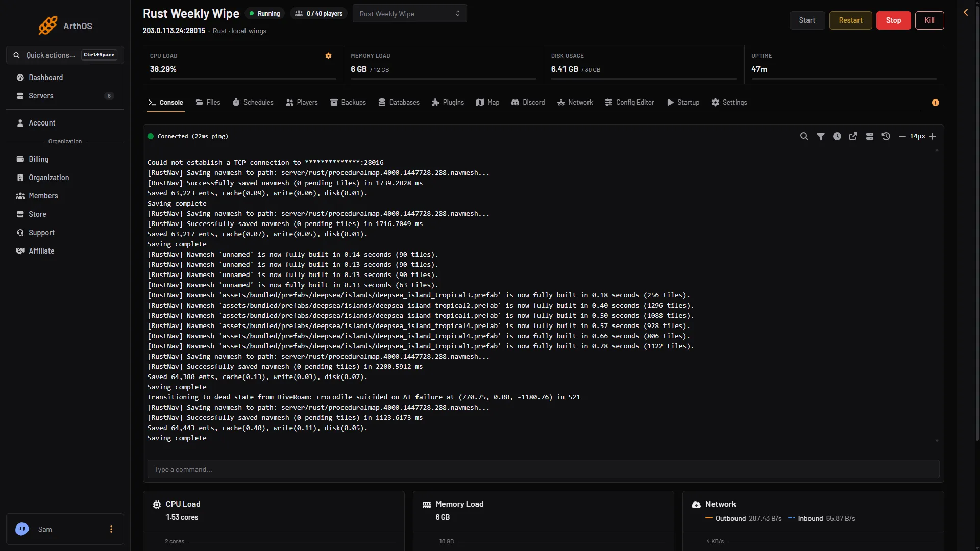980x551 pixels.
Task: Switch to the Files tab
Action: 208,103
